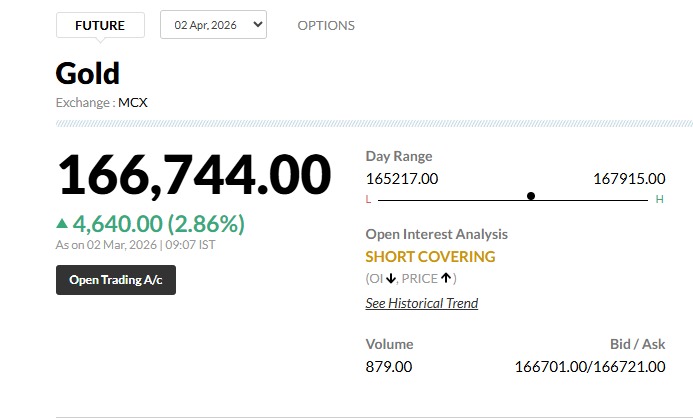The image size is (693, 418).
Task: Open the See Historical Trend link
Action: pyautogui.click(x=421, y=303)
